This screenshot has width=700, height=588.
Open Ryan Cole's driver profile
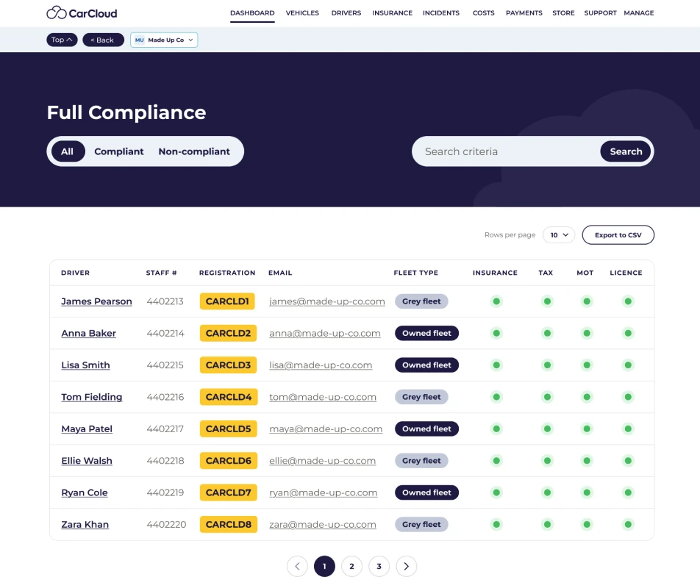(x=85, y=492)
